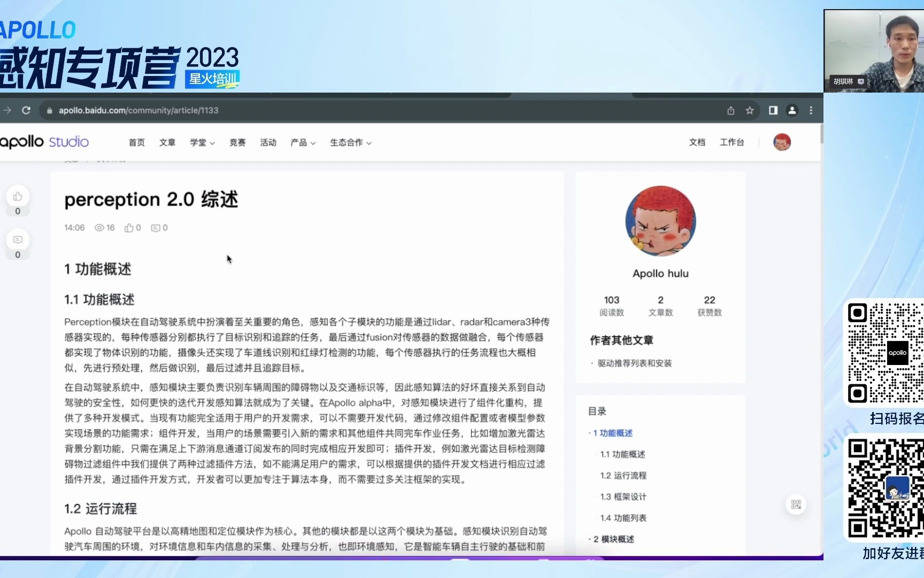This screenshot has width=924, height=578.
Task: Open the browser side panel icon
Action: pos(773,110)
